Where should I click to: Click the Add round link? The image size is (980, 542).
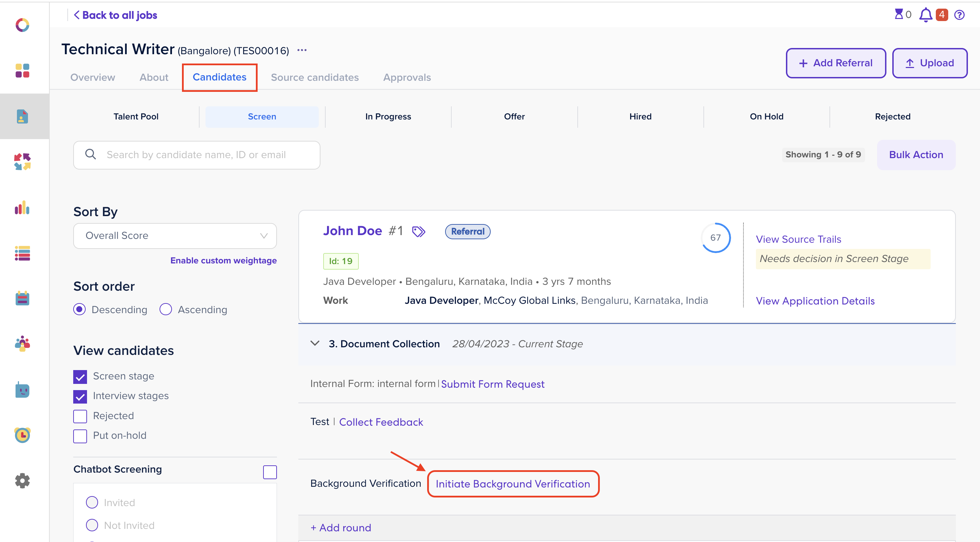tap(340, 528)
